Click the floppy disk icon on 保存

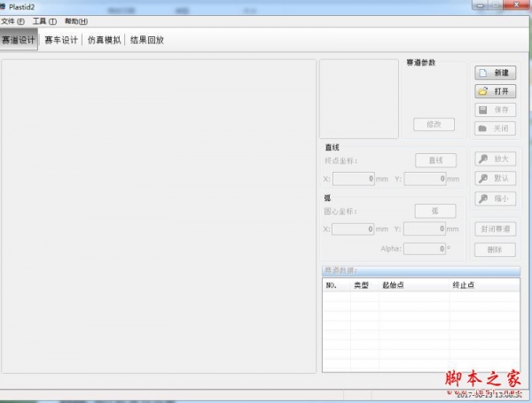click(483, 110)
